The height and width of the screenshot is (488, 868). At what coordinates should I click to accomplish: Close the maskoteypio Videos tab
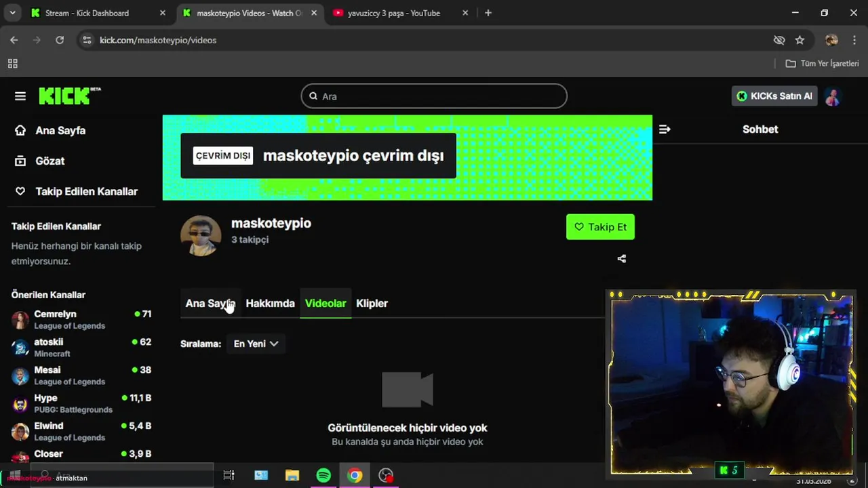tap(313, 13)
